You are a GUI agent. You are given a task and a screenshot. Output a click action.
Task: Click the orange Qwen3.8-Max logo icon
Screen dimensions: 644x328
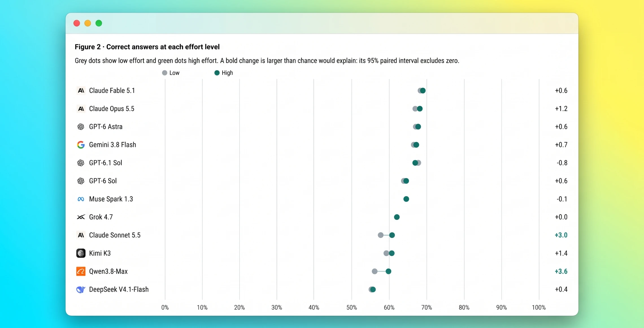81,271
